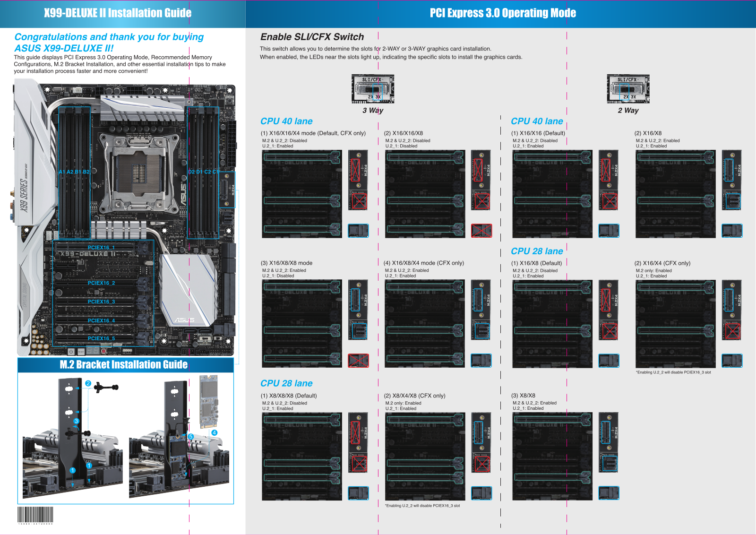Screen dimensions: 756x535
Task: Click the 'Congratulations and thank you' heading
Action: tap(109, 43)
